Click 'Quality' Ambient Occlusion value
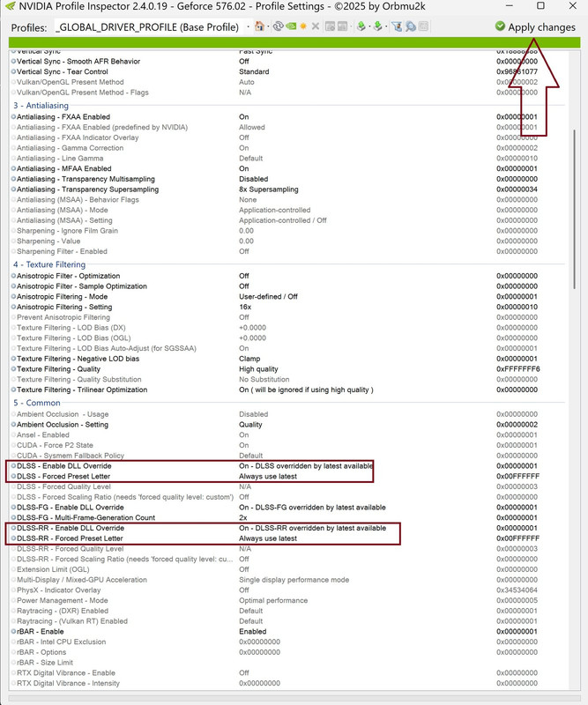 (x=250, y=425)
